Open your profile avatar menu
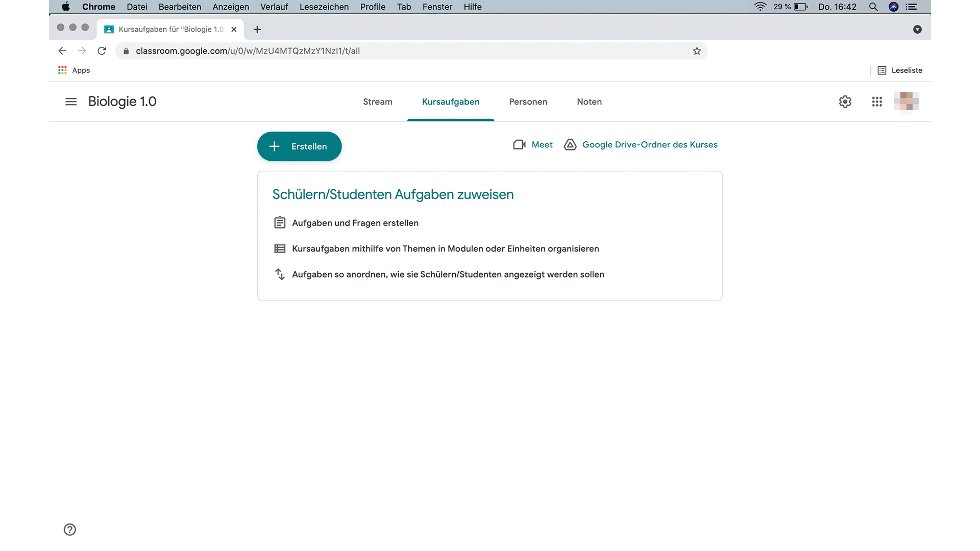This screenshot has height=551, width=980. point(907,102)
